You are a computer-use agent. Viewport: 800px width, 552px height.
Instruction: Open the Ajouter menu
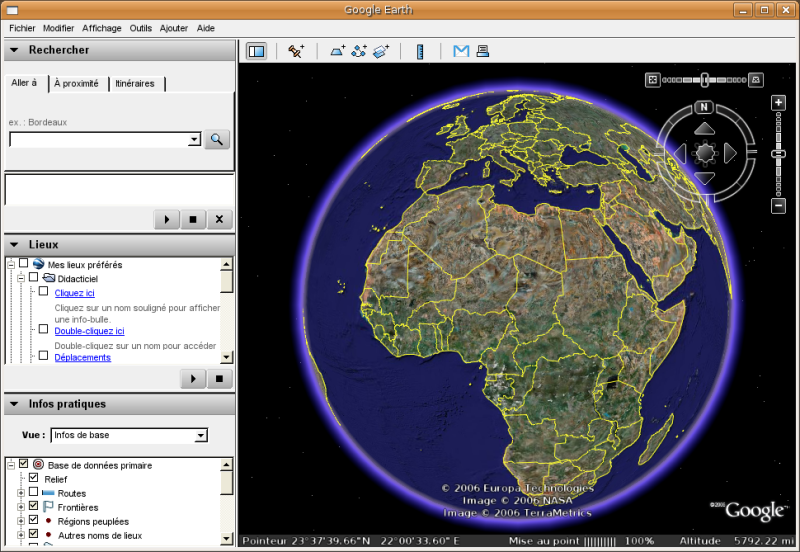pyautogui.click(x=173, y=28)
